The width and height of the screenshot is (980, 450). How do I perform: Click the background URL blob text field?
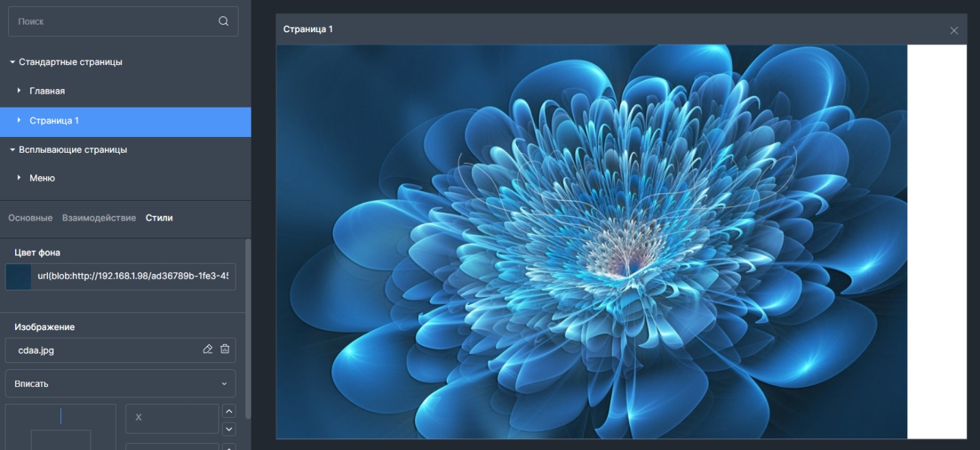[x=133, y=277]
